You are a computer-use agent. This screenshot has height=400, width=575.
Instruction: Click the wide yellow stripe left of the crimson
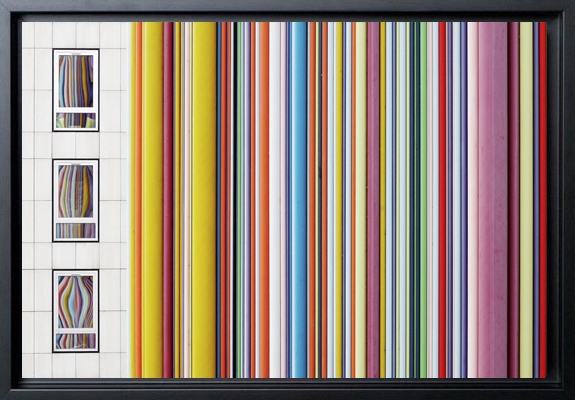click(152, 200)
